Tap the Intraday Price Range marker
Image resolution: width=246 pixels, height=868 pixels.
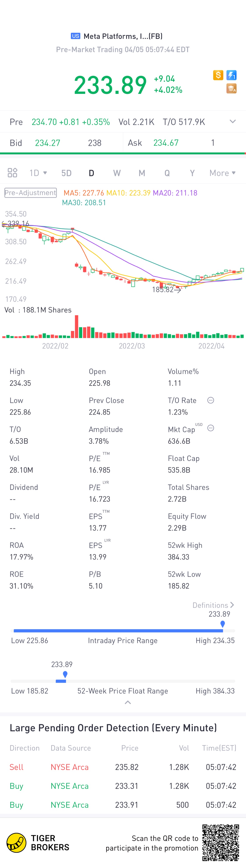pos(222,624)
